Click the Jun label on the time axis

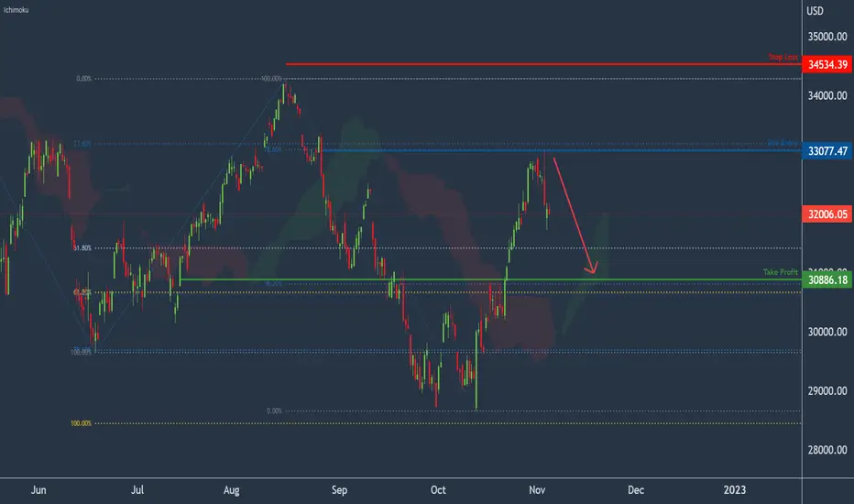[x=38, y=490]
